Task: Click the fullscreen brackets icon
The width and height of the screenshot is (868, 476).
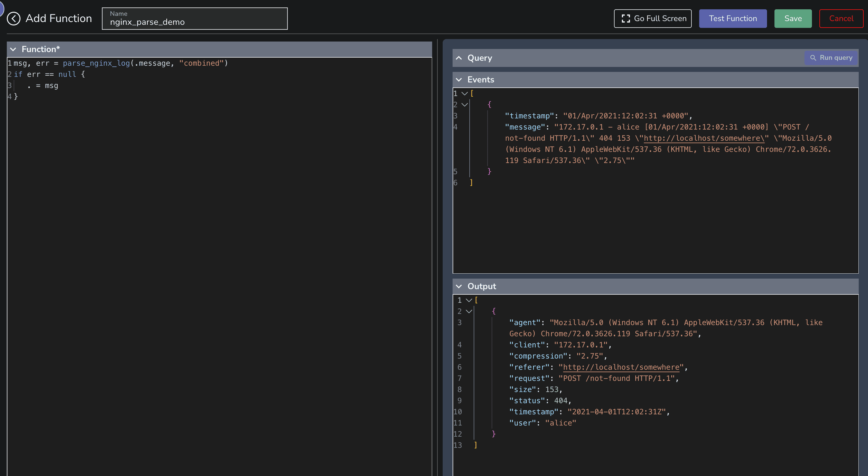Action: [x=625, y=19]
